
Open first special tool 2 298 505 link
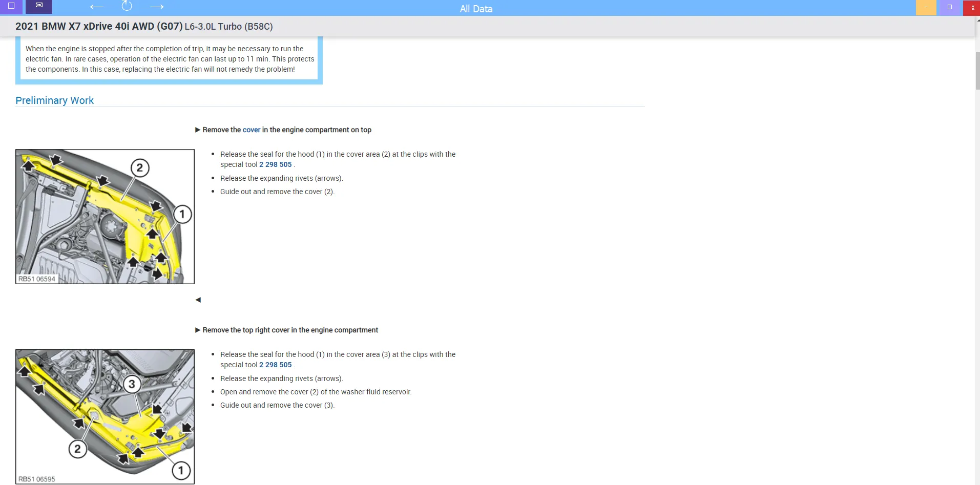click(275, 164)
